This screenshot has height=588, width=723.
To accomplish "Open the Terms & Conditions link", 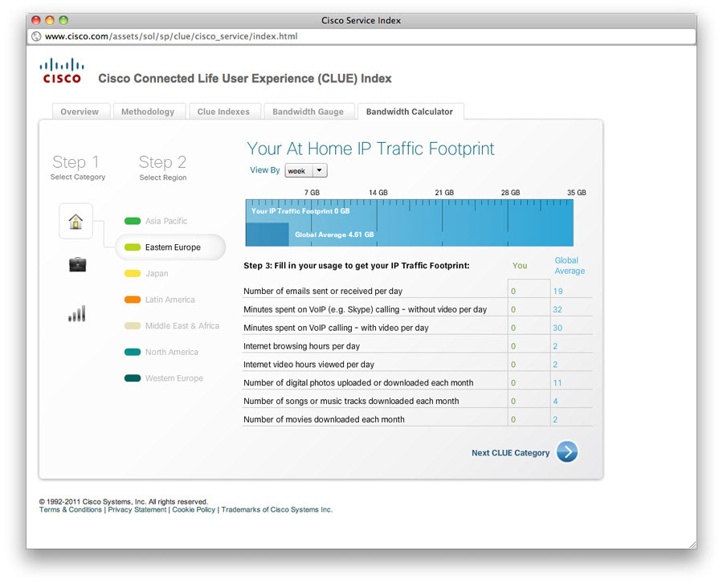I will click(x=71, y=509).
